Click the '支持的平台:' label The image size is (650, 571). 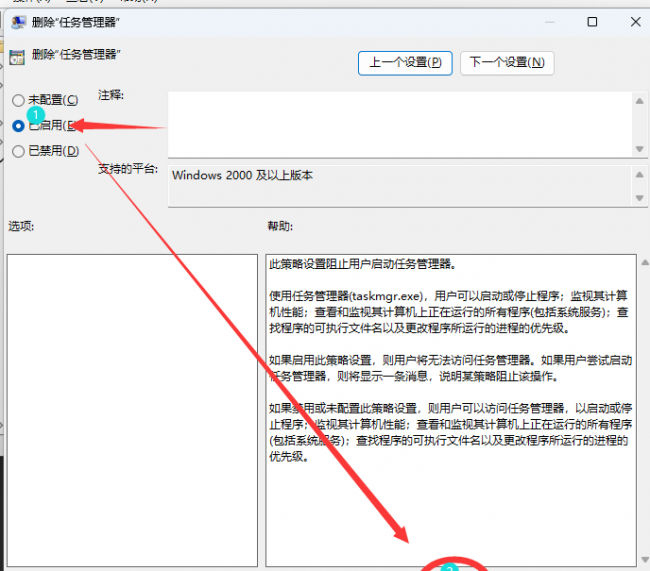[x=128, y=169]
